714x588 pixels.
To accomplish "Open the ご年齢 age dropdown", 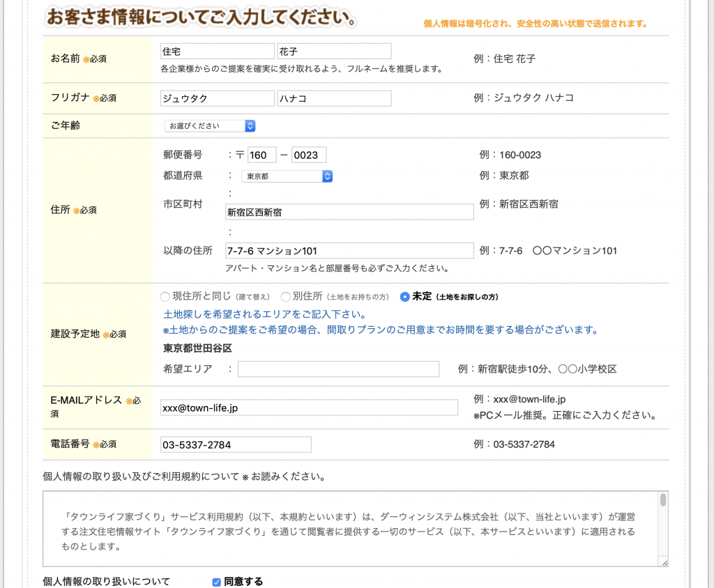I will click(x=209, y=126).
